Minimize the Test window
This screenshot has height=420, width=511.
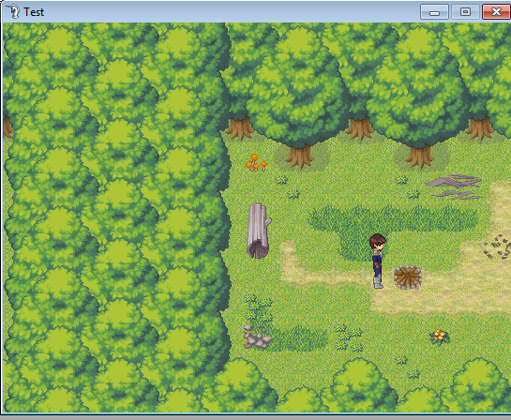434,12
